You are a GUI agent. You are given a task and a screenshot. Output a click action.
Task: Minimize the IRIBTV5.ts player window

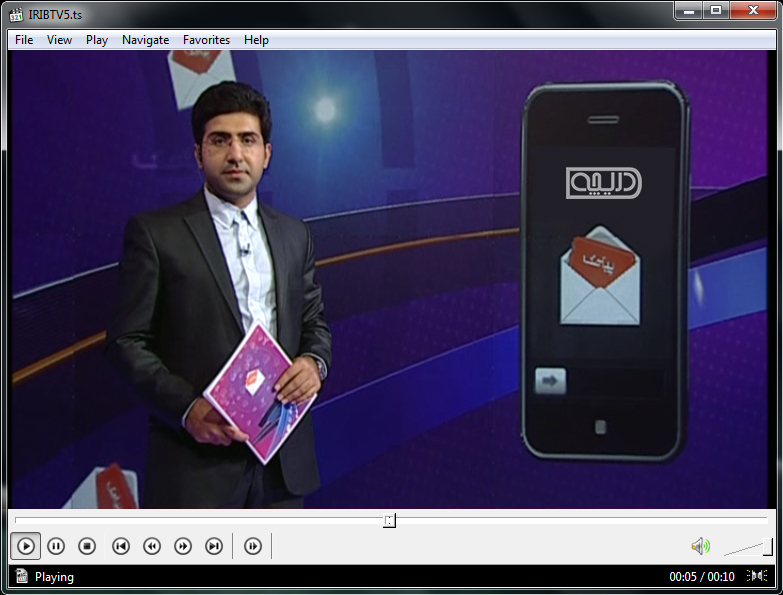[689, 10]
